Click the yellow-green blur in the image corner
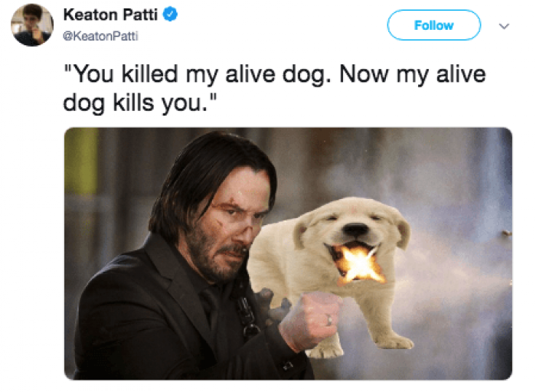The image size is (536, 392). pyautogui.click(x=81, y=162)
